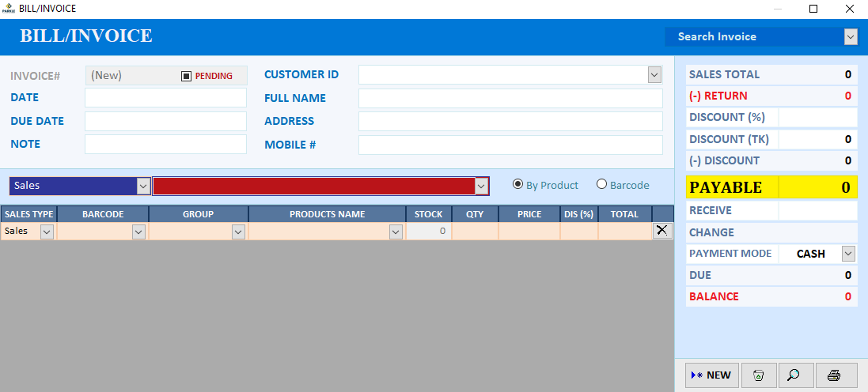Viewport: 868px width, 392px height.
Task: Click the recycle bin delete icon button
Action: coord(758,375)
